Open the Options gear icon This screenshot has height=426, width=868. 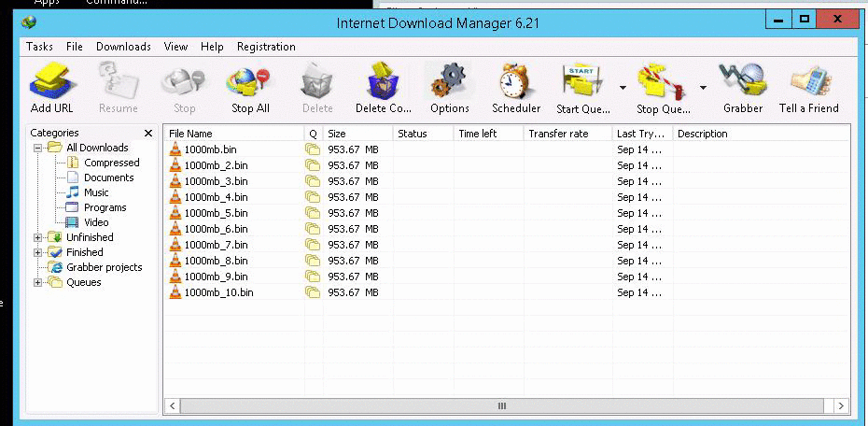tap(449, 80)
